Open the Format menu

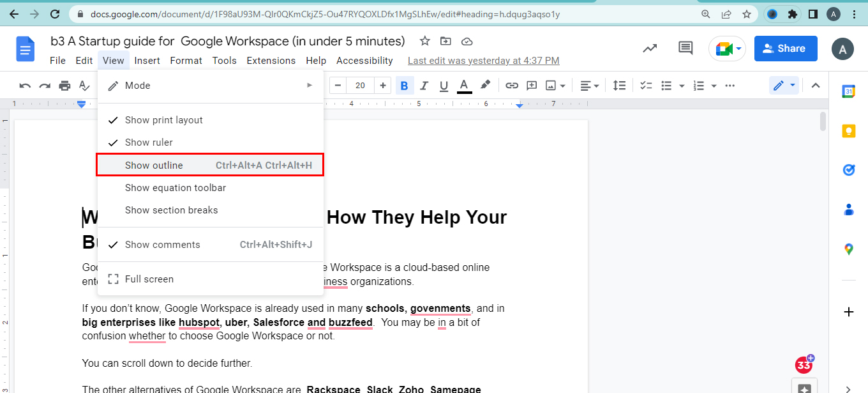pyautogui.click(x=186, y=61)
